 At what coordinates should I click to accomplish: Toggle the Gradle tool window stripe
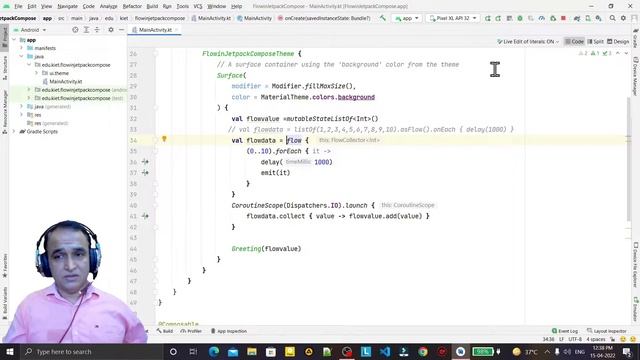[636, 38]
